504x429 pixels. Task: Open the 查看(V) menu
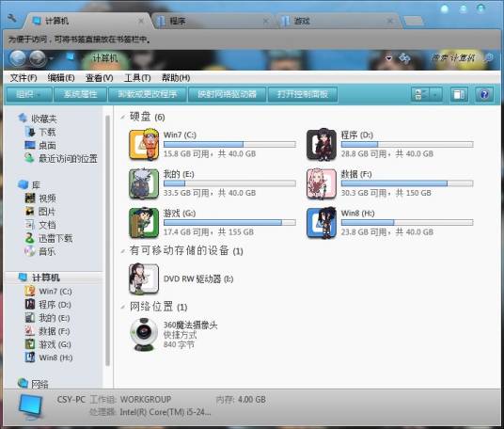click(x=100, y=78)
